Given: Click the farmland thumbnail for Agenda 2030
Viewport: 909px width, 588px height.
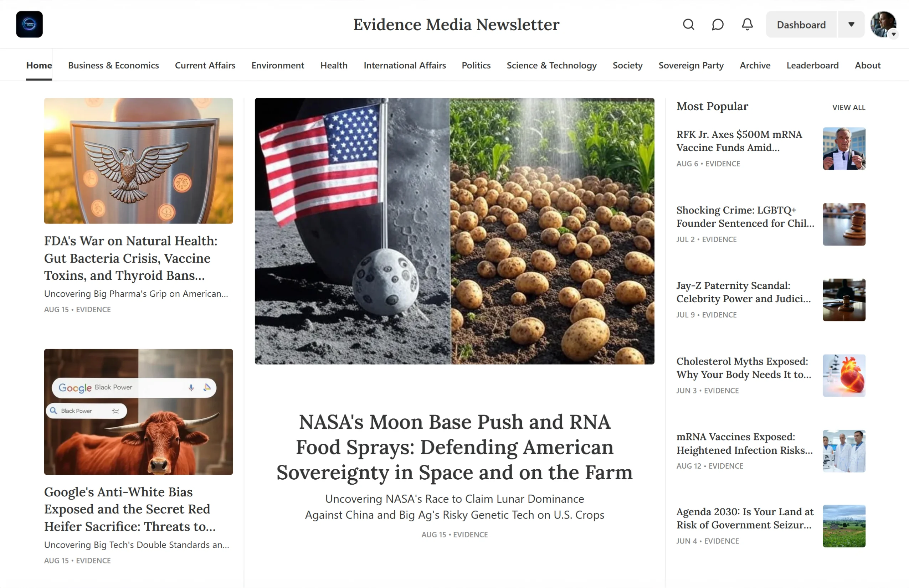Looking at the screenshot, I should (x=844, y=526).
